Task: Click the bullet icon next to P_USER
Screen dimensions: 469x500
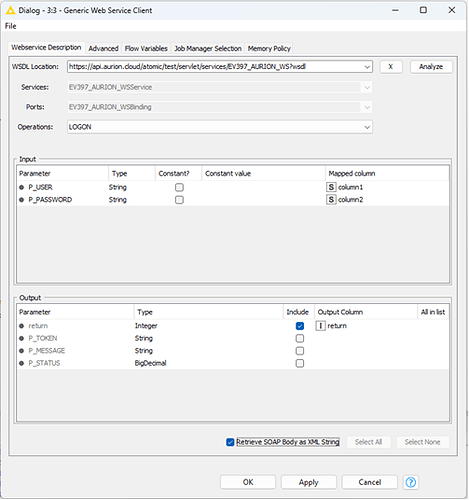Action: coord(22,187)
